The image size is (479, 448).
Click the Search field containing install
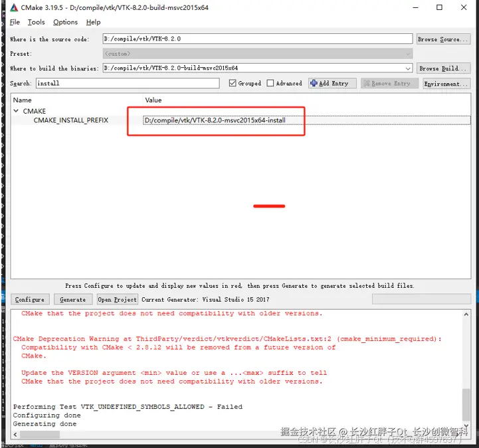click(128, 83)
